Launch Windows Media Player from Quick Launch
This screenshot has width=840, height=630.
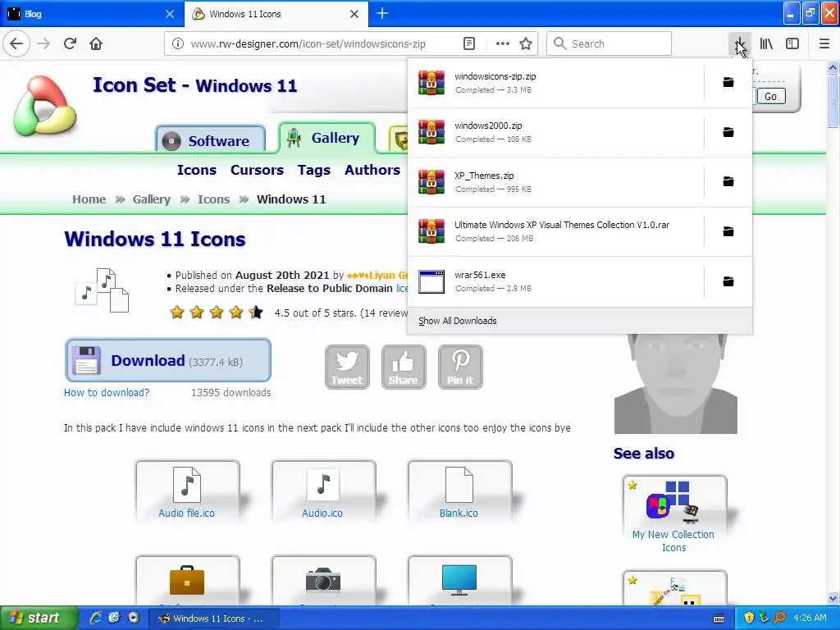click(x=134, y=618)
